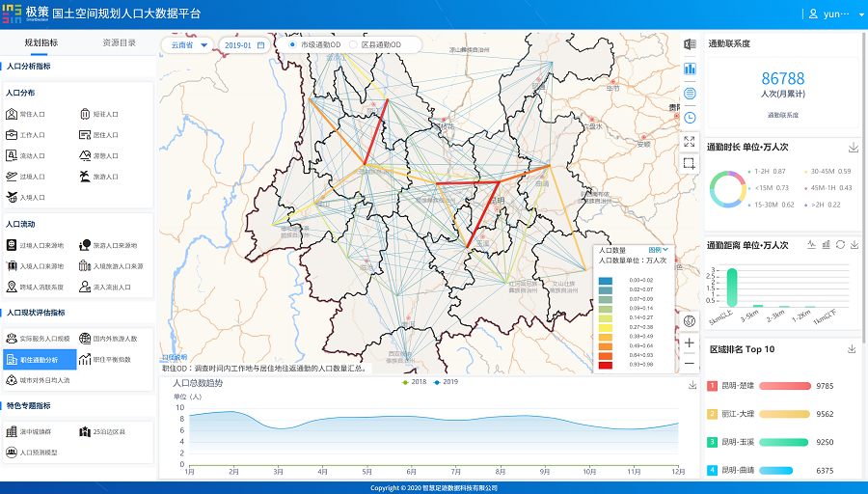This screenshot has height=494, width=868.
Task: Open the 云南省 province dropdown
Action: 189,44
